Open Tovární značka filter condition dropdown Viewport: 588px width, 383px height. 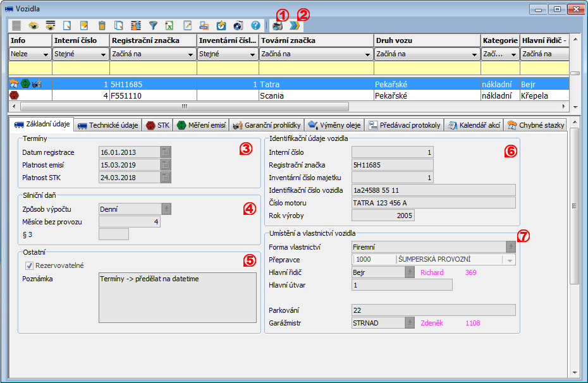(368, 54)
